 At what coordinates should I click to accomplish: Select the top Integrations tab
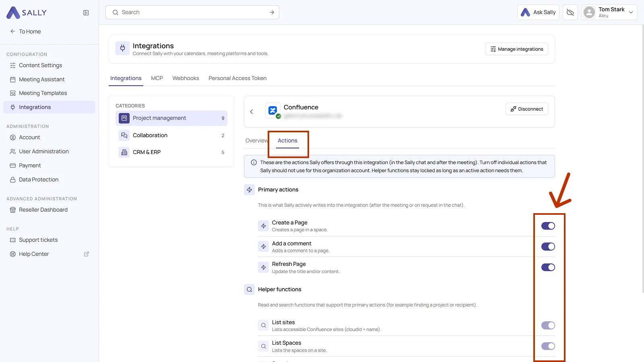click(126, 78)
